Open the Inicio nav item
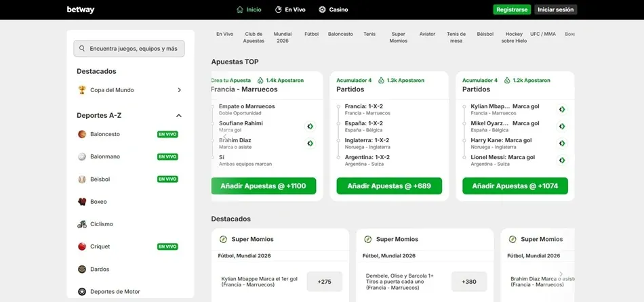 [249, 9]
